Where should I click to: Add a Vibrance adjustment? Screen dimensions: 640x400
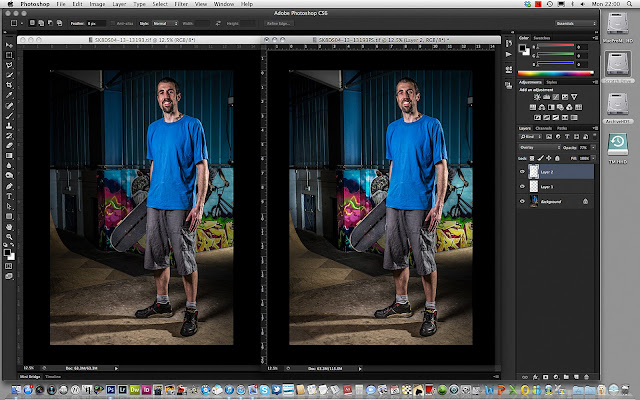[x=574, y=97]
